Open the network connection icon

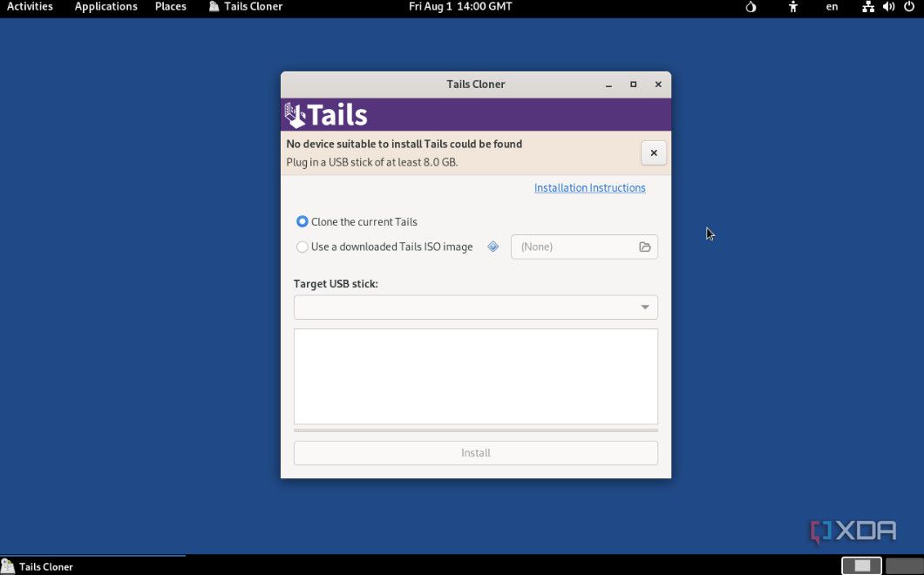868,7
